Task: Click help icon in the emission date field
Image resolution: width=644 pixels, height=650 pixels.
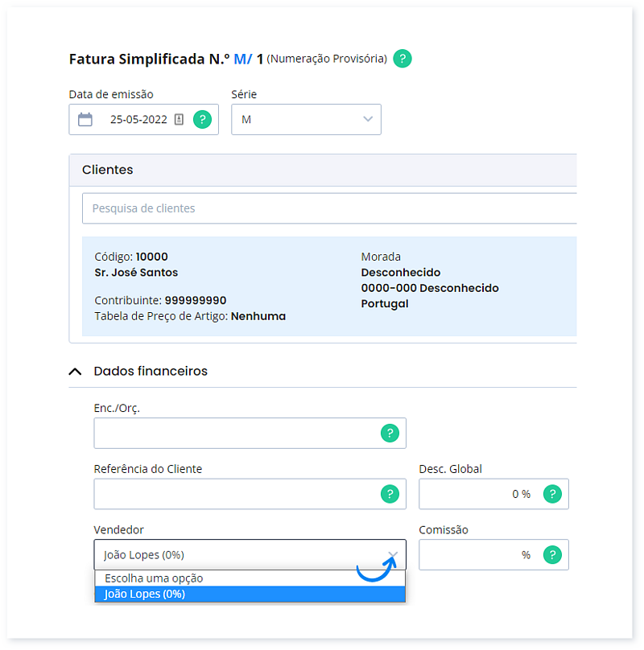Action: [x=203, y=119]
